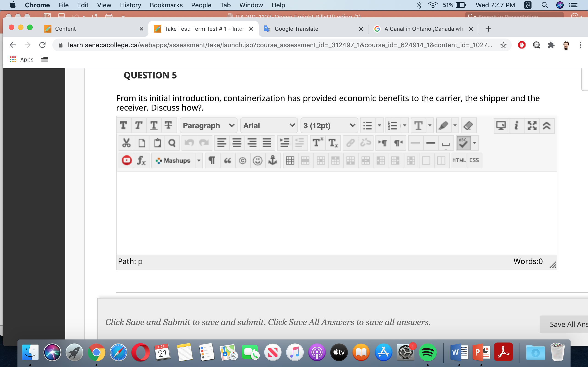Open the font size dropdown

(x=329, y=125)
